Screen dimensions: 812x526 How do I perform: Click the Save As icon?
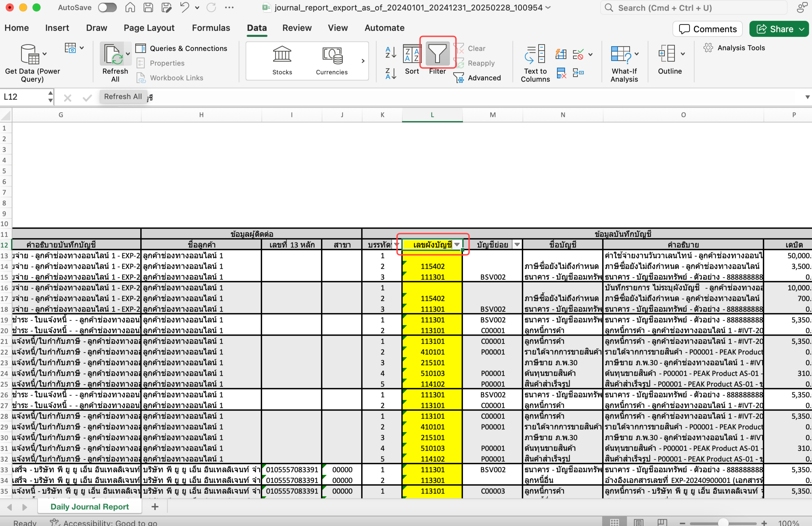[166, 7]
